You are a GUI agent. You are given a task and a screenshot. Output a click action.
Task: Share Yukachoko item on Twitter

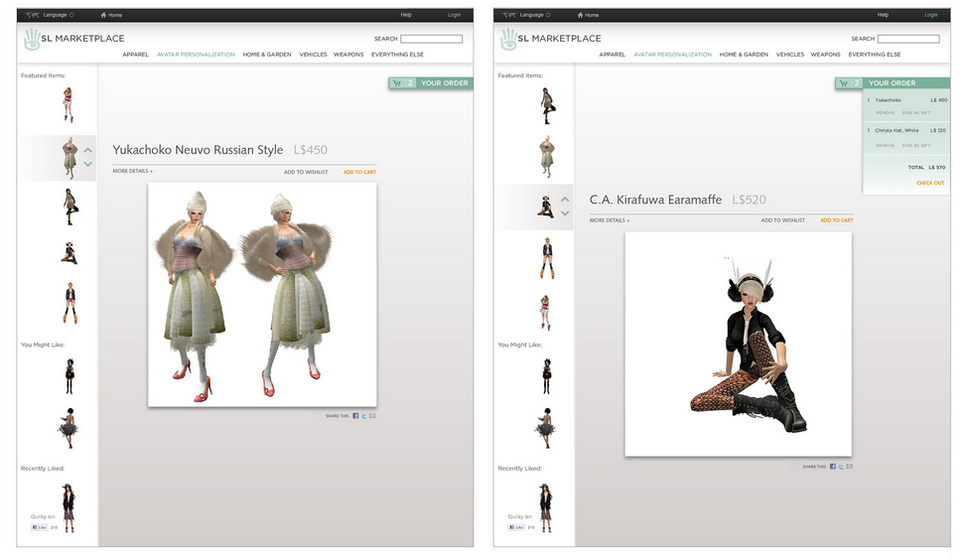pos(363,416)
